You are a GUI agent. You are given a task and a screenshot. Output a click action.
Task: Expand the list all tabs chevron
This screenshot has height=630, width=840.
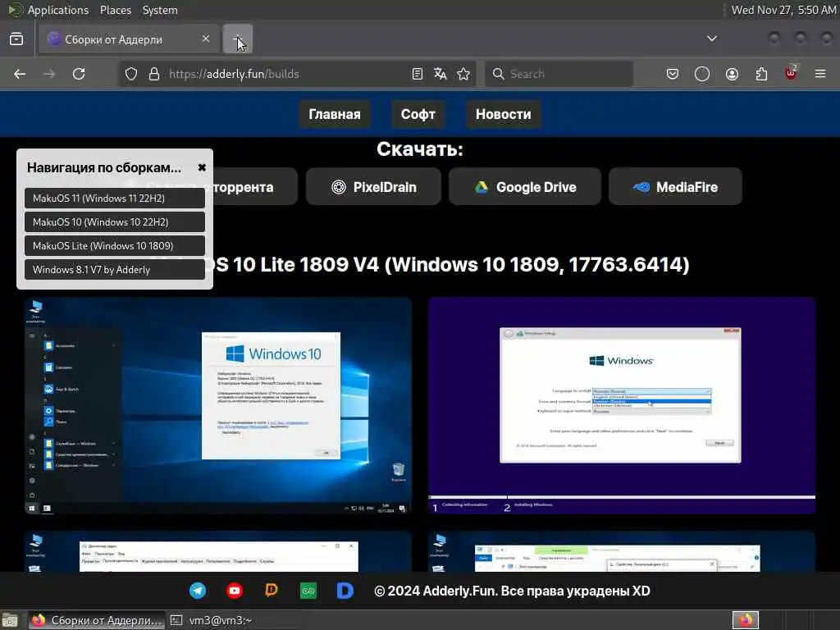point(711,39)
